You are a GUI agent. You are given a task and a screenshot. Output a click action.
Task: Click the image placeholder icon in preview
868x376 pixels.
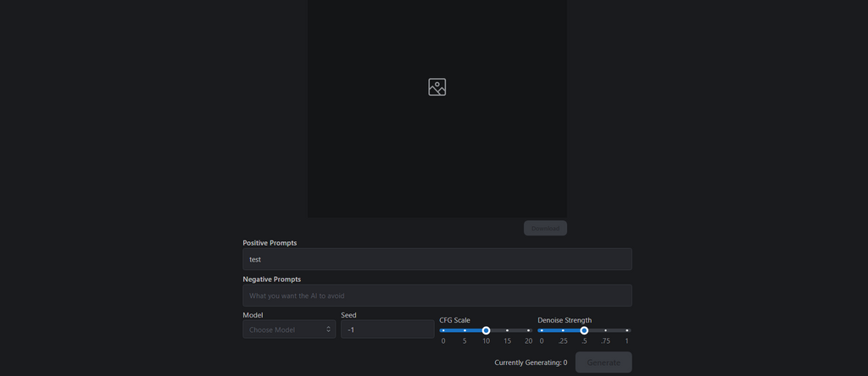coord(437,86)
